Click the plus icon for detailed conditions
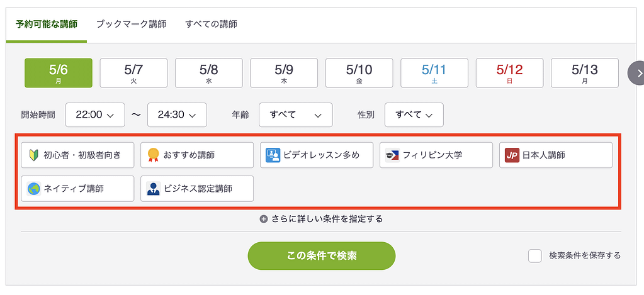Viewport: 644px width, 295px height. pyautogui.click(x=264, y=219)
